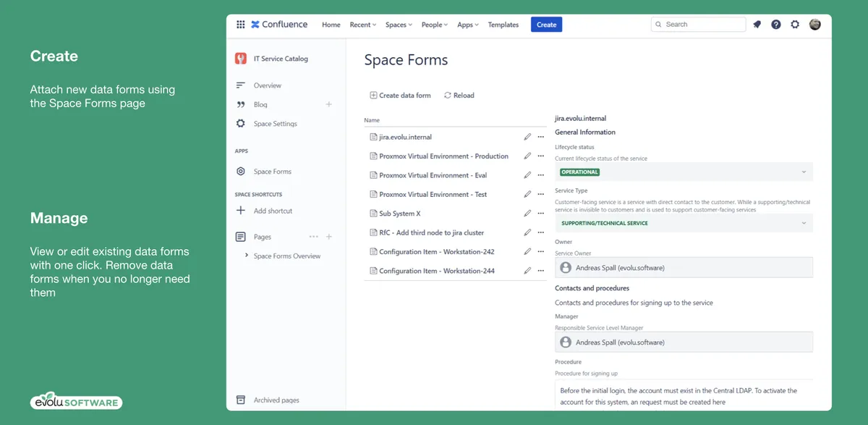This screenshot has width=868, height=425.
Task: Click the Procedure text area
Action: (684, 395)
